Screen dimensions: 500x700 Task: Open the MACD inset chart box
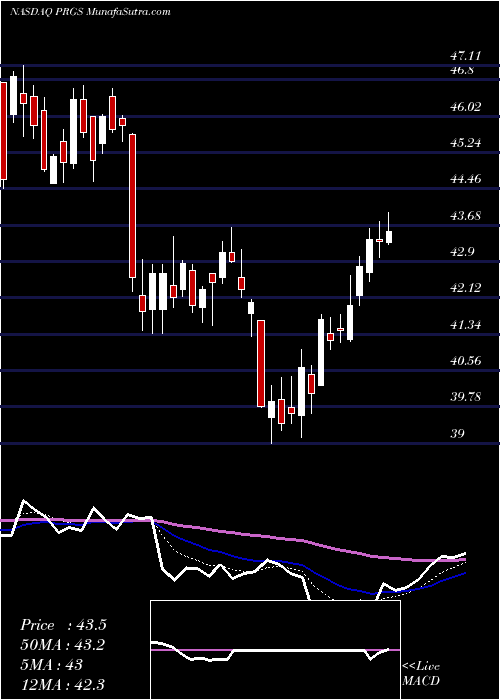[x=275, y=650]
